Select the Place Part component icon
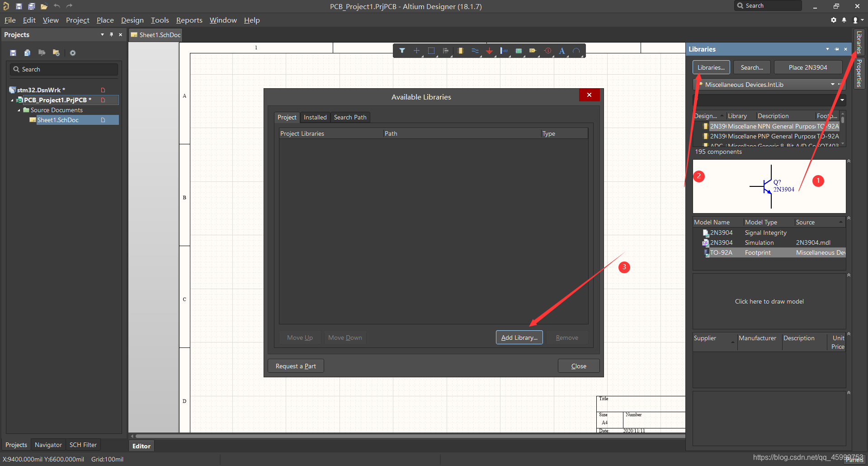Image resolution: width=868 pixels, height=466 pixels. 460,51
